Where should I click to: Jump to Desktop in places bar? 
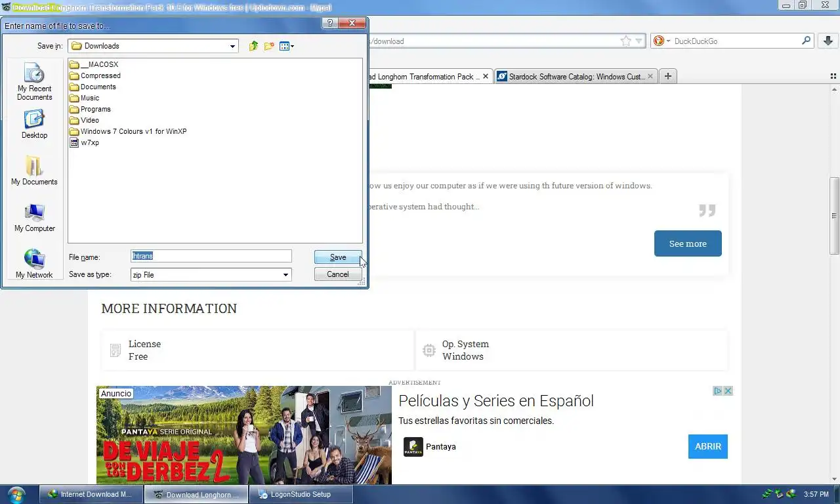[x=34, y=125]
